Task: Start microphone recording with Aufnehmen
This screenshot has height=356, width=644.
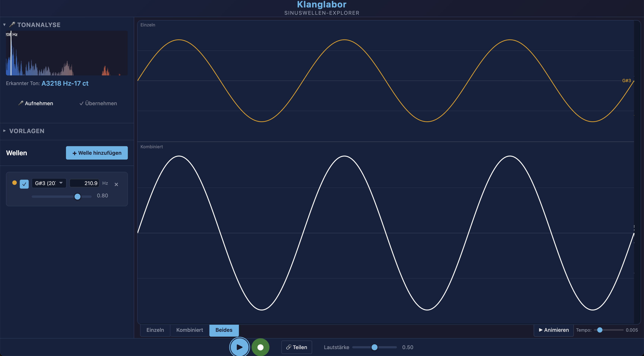Action: click(36, 103)
